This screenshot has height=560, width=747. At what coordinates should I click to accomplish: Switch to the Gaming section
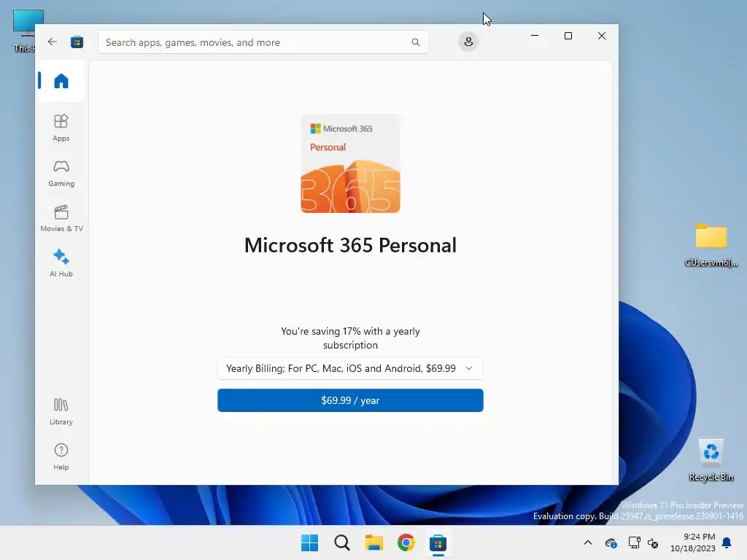point(61,174)
